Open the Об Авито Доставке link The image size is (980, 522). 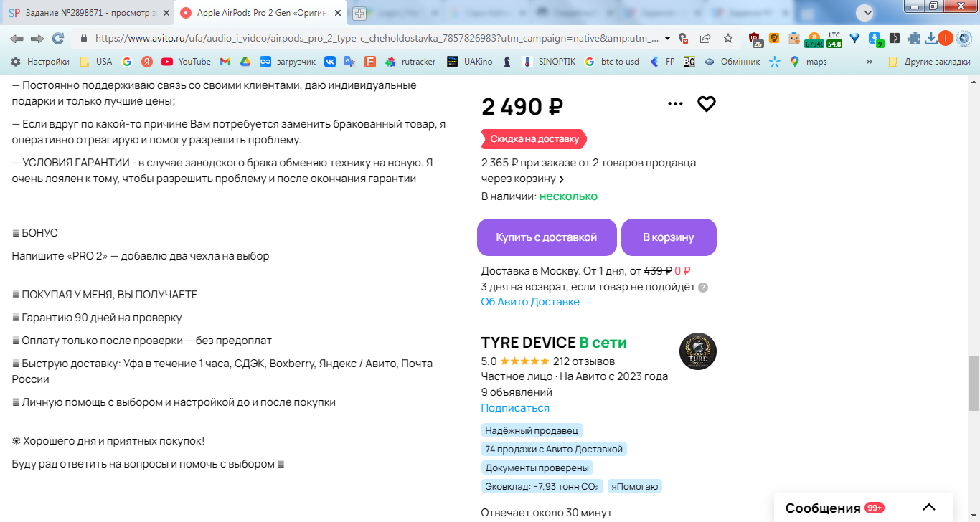point(530,302)
